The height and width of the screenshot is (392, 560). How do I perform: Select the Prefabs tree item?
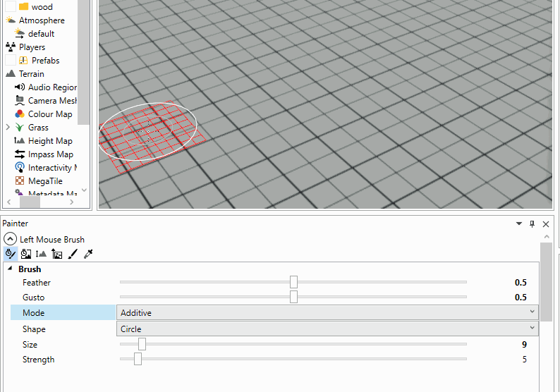(45, 61)
